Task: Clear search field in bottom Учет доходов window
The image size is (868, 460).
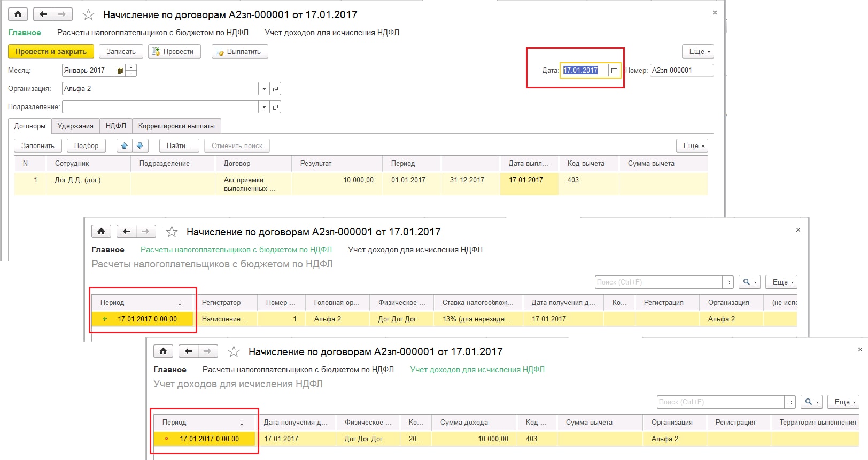Action: click(x=789, y=402)
